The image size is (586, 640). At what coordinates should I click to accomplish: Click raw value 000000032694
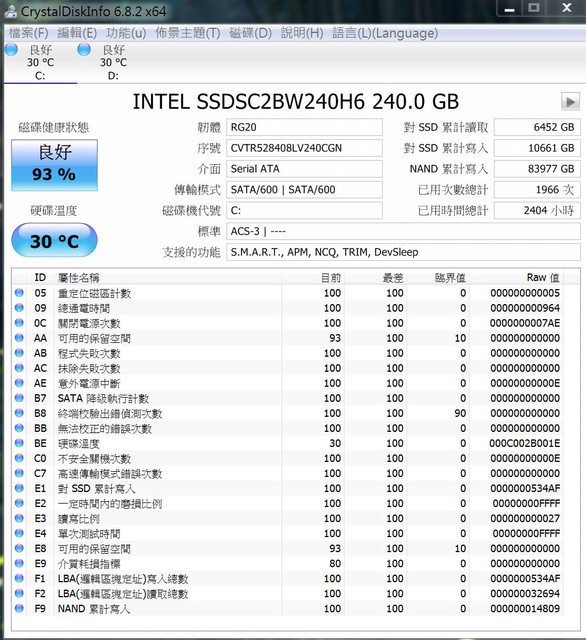point(525,593)
